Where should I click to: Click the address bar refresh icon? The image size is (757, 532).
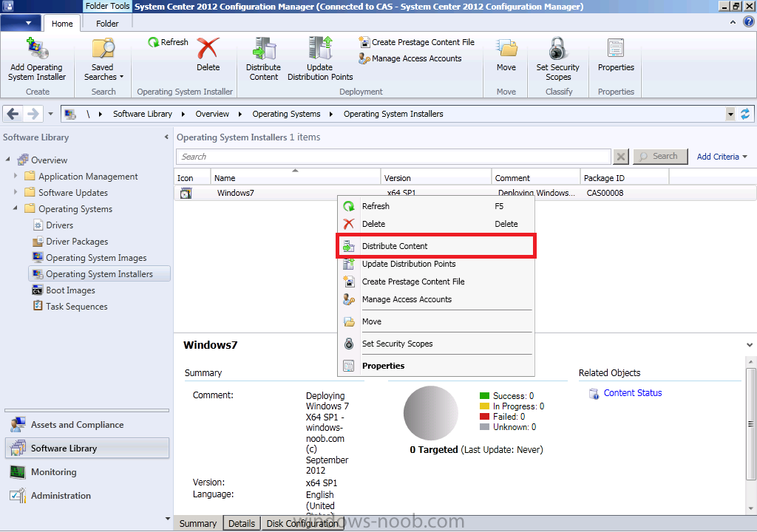point(745,114)
